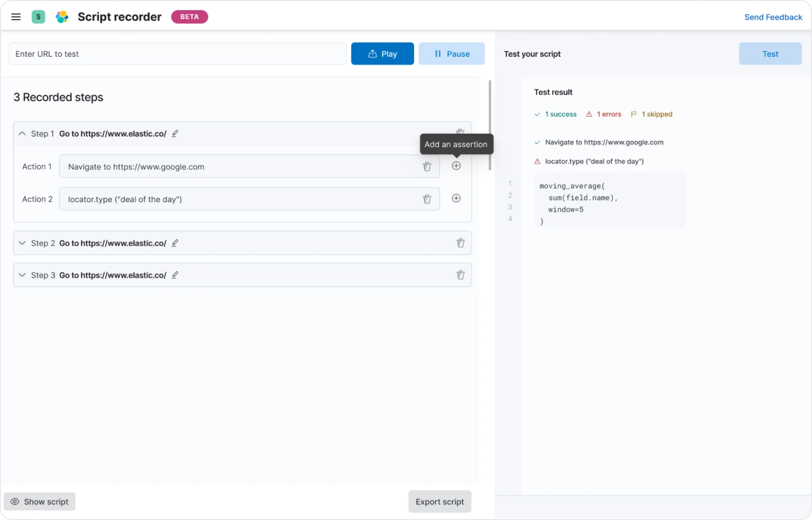The height and width of the screenshot is (520, 812).
Task: Click the steps panel scrollbar
Action: (490, 125)
